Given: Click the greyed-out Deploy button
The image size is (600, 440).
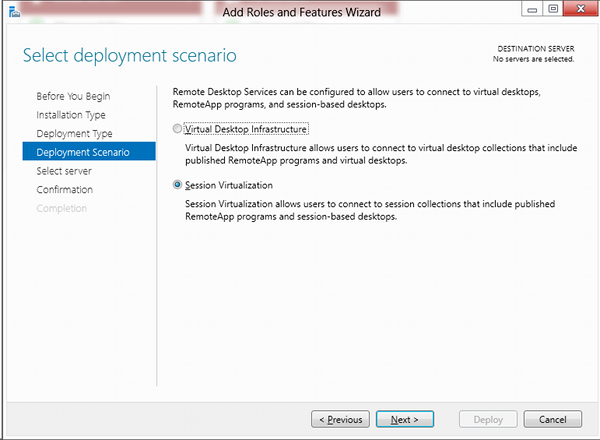Looking at the screenshot, I should pos(488,419).
